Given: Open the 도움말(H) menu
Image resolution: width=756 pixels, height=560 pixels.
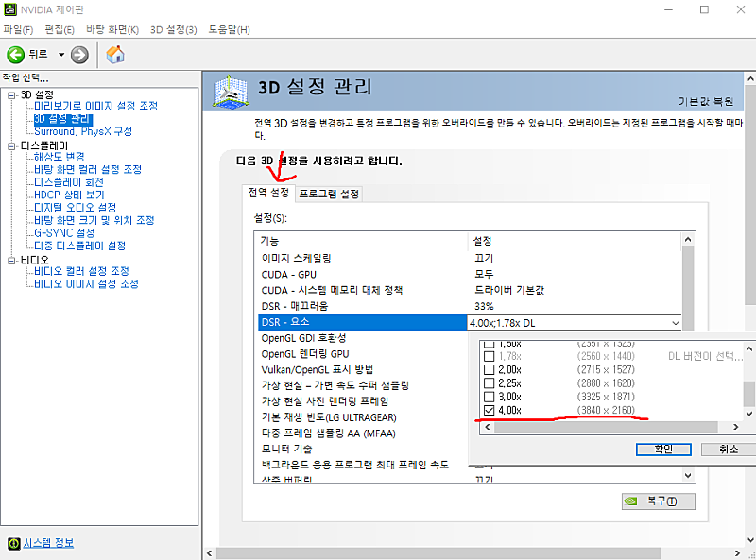Looking at the screenshot, I should point(229,30).
